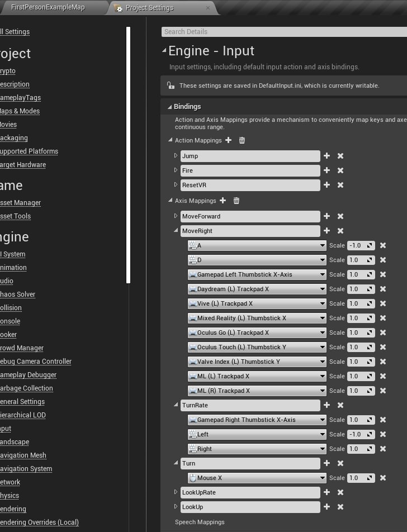407x532 pixels.
Task: Add key binding to Jump action
Action: coord(327,156)
